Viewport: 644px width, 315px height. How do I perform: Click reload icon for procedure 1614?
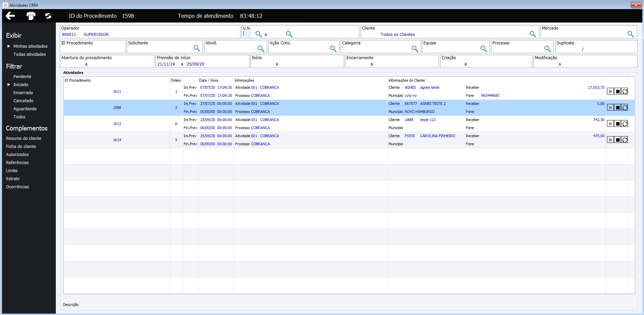(x=624, y=140)
